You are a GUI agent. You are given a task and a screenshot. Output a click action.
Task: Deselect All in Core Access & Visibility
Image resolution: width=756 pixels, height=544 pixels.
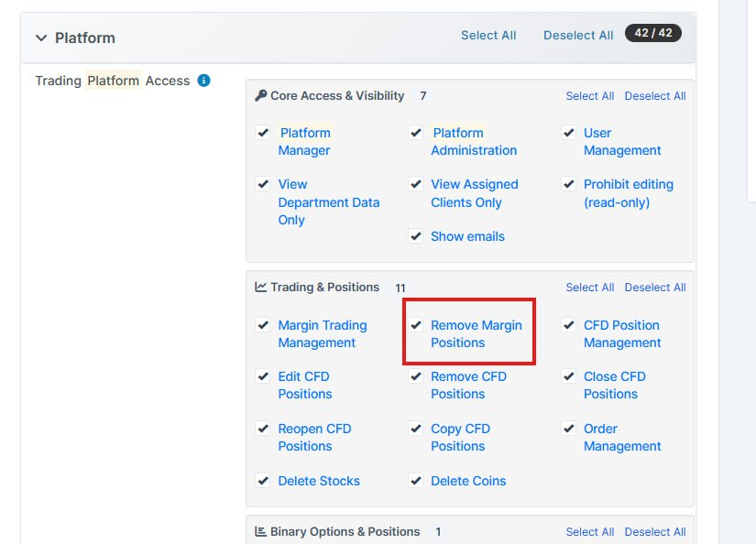[x=655, y=96]
